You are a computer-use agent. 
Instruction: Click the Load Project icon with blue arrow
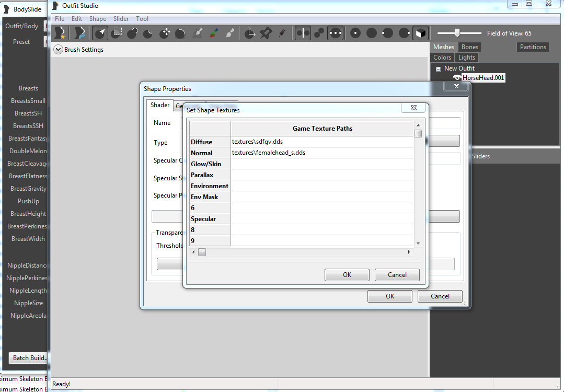[79, 33]
